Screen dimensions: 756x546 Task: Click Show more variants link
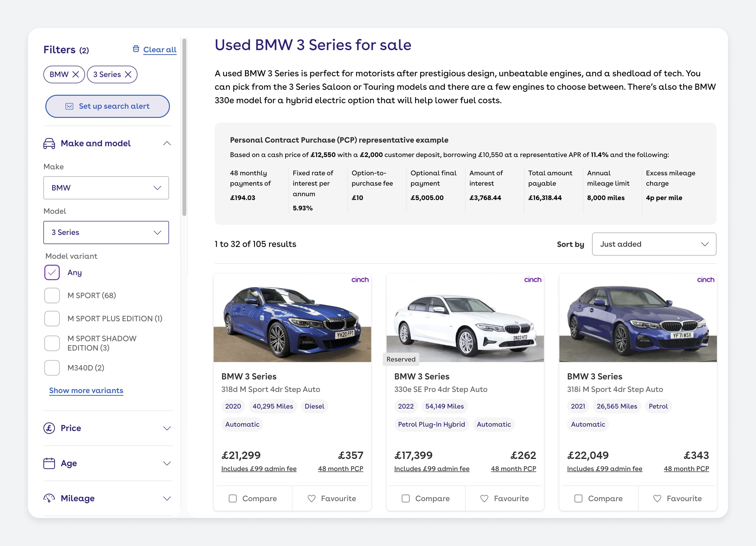pos(86,390)
